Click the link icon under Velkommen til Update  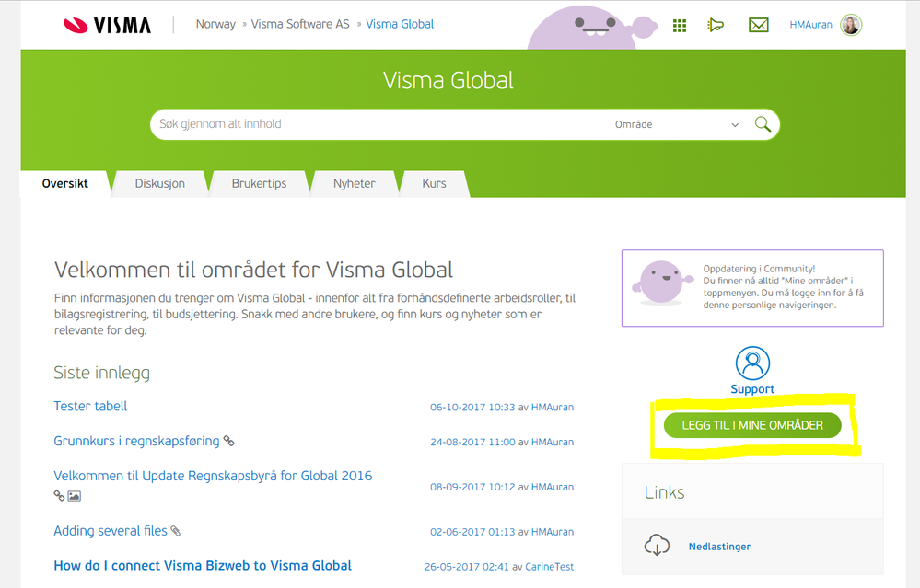59,496
